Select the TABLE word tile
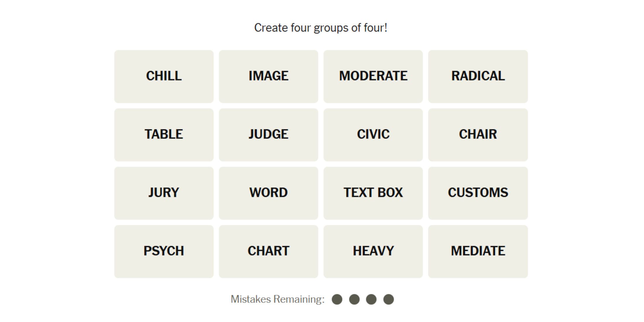644x322 pixels. pos(164,135)
